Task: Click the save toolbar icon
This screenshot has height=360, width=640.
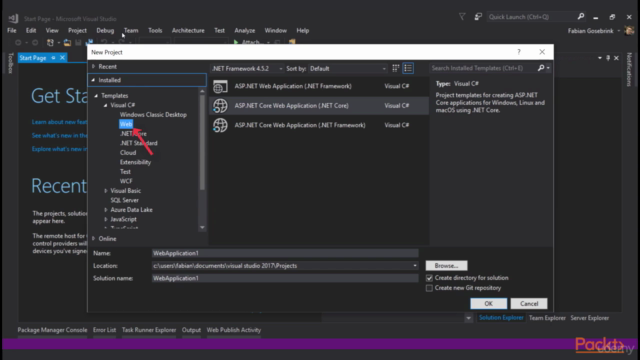Action: click(x=78, y=42)
